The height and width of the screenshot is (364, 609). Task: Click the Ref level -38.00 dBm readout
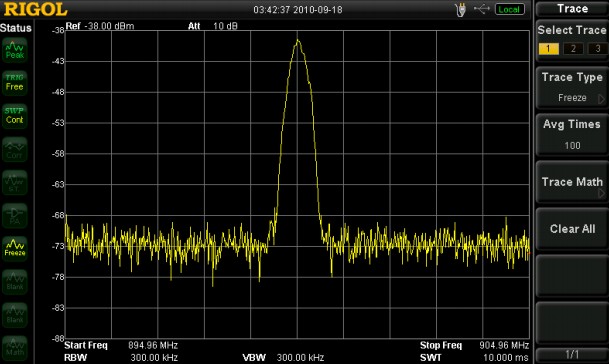100,26
